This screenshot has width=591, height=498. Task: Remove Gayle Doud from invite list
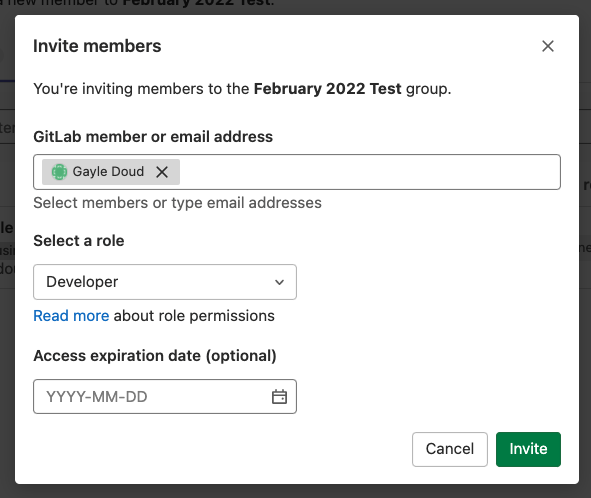coord(162,172)
